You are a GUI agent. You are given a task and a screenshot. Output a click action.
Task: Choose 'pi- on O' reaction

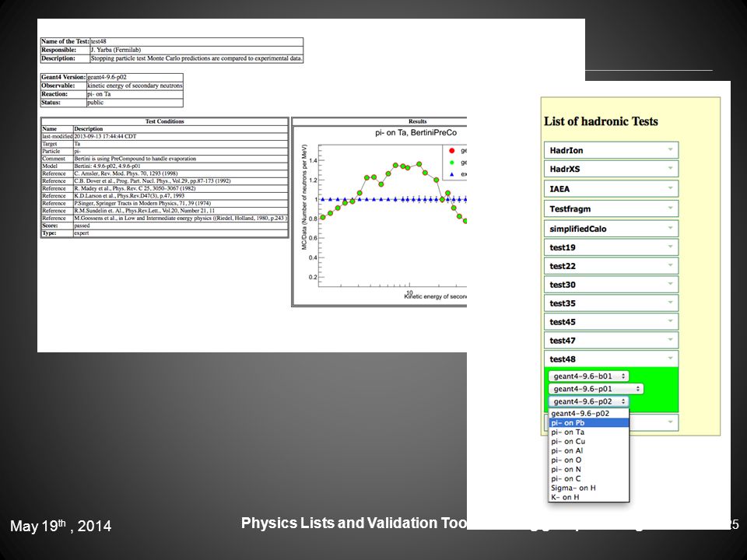tap(589, 460)
